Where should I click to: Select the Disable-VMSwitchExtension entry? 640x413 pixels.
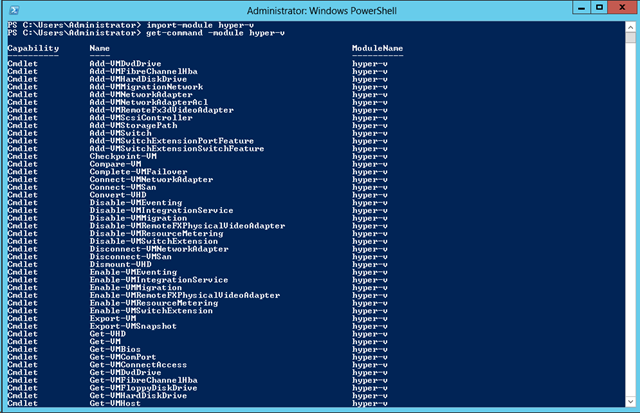point(154,242)
